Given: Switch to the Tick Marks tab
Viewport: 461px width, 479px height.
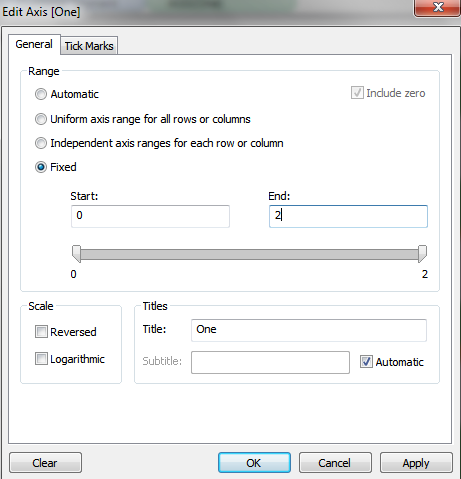Looking at the screenshot, I should pyautogui.click(x=89, y=46).
